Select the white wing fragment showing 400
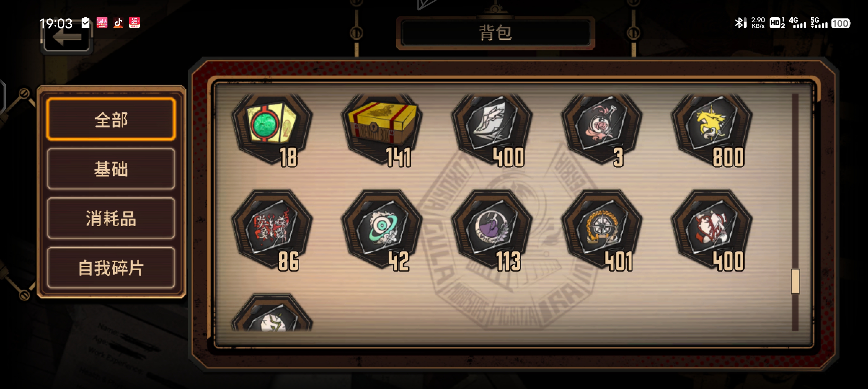This screenshot has width=868, height=389. 492,130
